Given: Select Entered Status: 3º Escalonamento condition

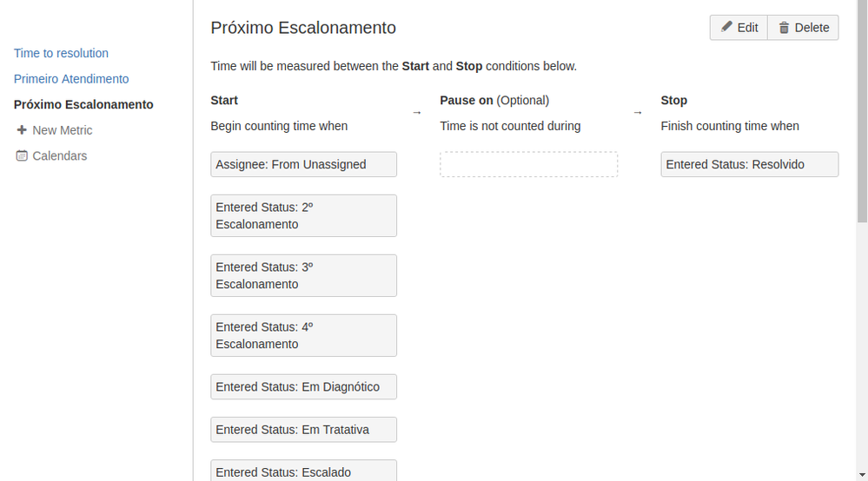Looking at the screenshot, I should [303, 275].
